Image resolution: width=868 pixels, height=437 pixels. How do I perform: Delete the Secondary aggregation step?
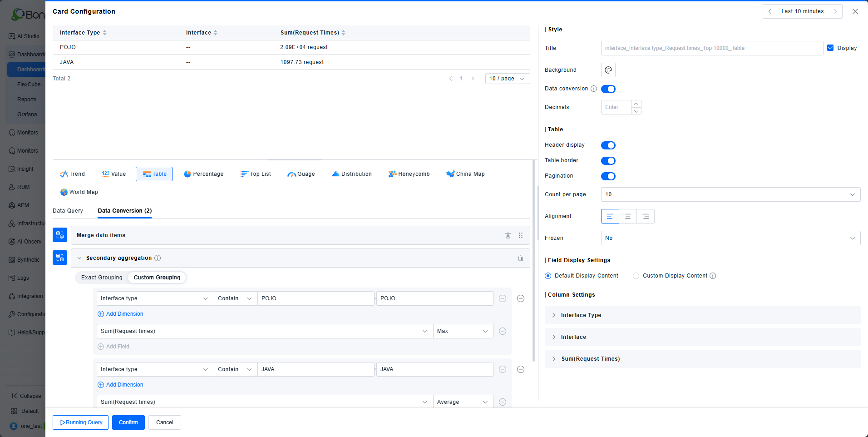click(520, 258)
